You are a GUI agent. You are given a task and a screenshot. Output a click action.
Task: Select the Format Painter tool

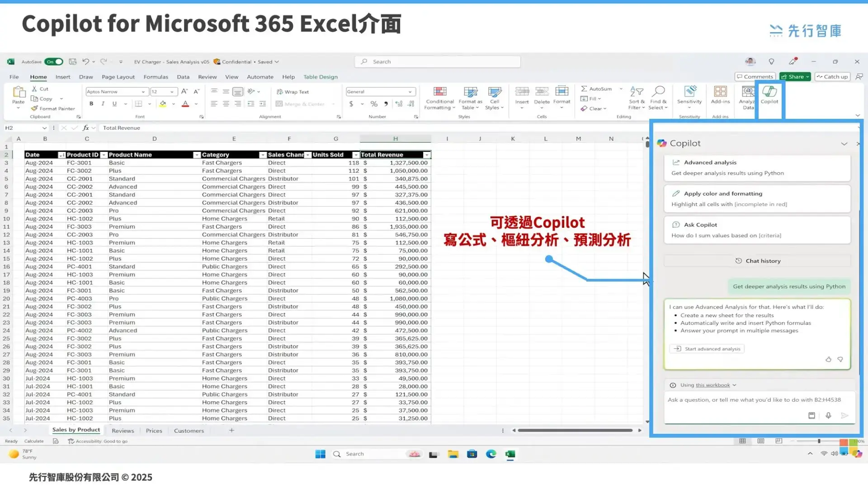(53, 108)
